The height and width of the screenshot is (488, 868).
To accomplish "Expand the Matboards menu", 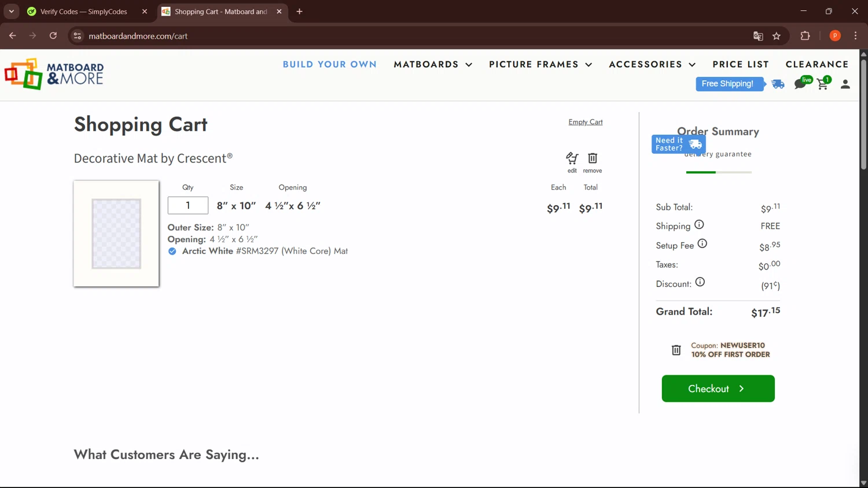I will 433,64.
